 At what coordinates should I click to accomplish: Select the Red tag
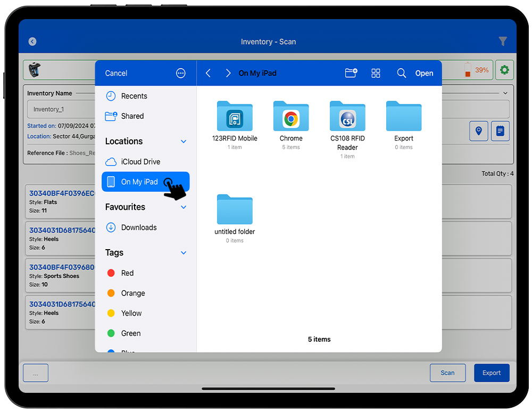pos(127,273)
